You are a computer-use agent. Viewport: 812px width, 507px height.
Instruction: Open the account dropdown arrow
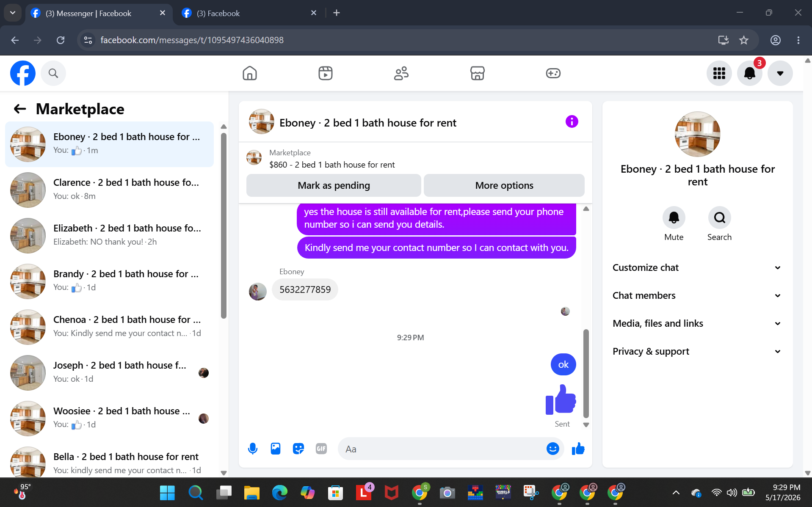click(x=780, y=73)
